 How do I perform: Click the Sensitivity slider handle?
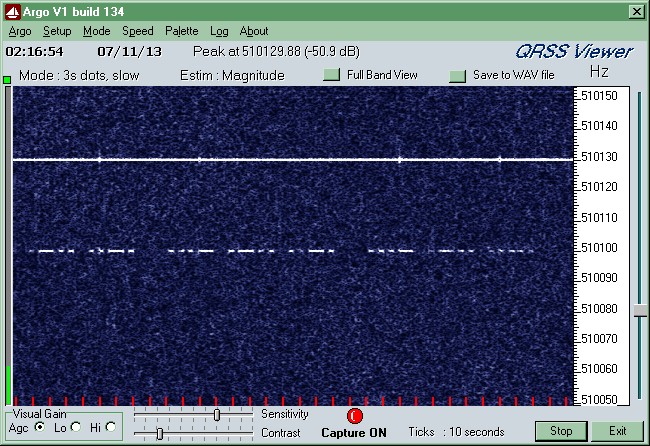click(217, 414)
